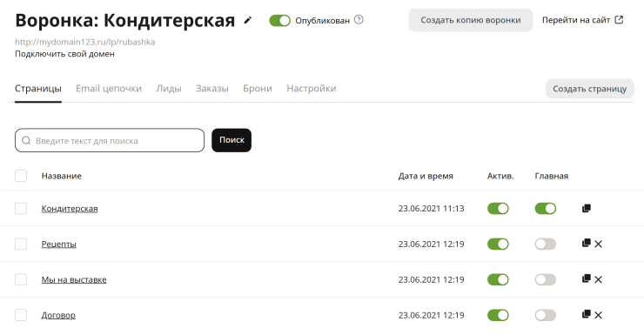
Task: Open the Лиды tab
Action: coord(169,89)
